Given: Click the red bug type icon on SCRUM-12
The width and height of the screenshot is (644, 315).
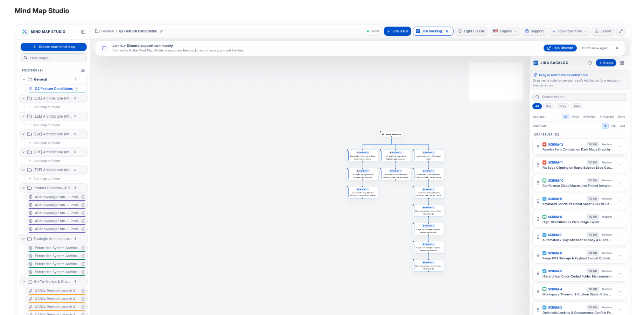Looking at the screenshot, I should (x=545, y=144).
